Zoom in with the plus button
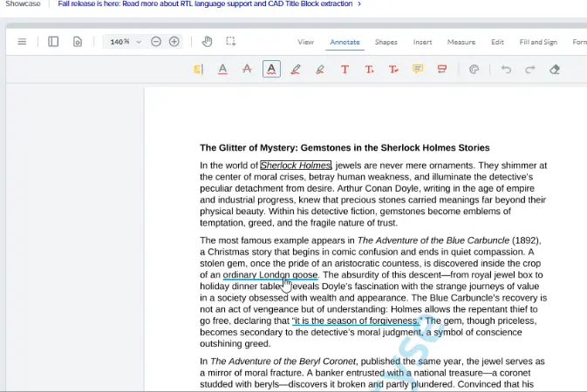 [x=174, y=42]
